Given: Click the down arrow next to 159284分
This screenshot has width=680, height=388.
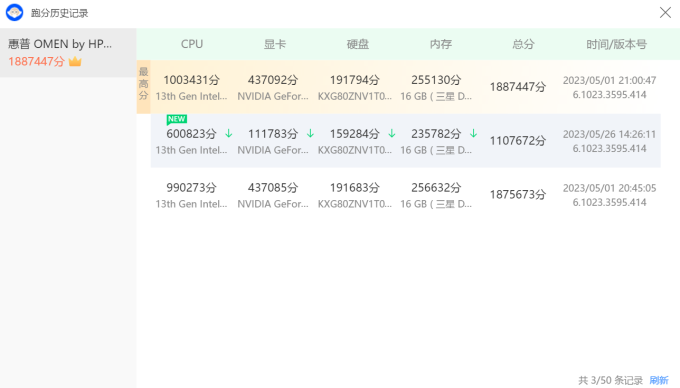Looking at the screenshot, I should pos(392,134).
